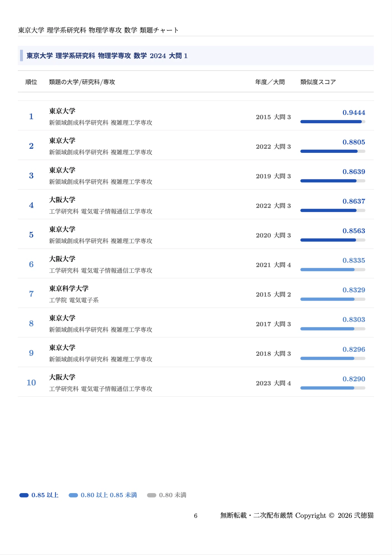Click the 順位 column header
Image resolution: width=392 pixels, height=555 pixels.
[x=31, y=82]
